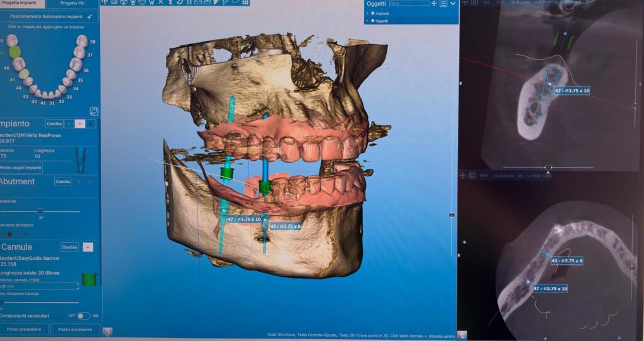Image resolution: width=644 pixels, height=341 pixels.
Task: Pick tooth 36 on the arch map
Action: tap(75, 64)
